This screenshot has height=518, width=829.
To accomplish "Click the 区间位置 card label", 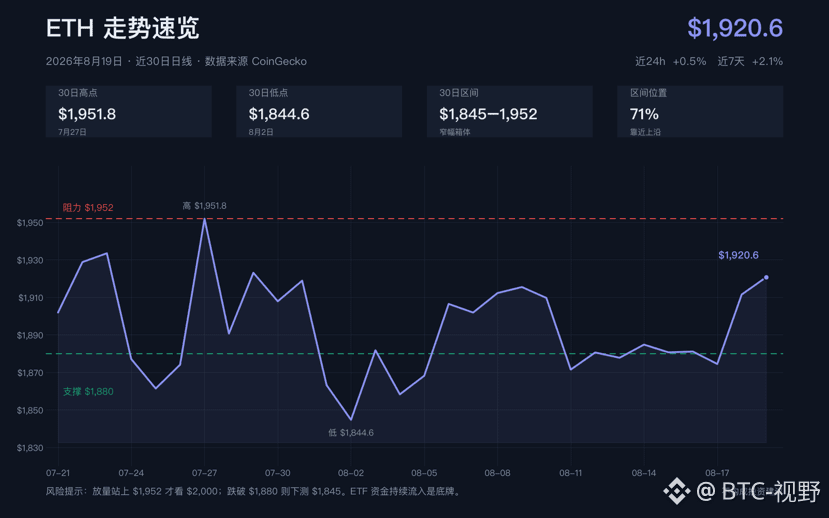I will (648, 93).
